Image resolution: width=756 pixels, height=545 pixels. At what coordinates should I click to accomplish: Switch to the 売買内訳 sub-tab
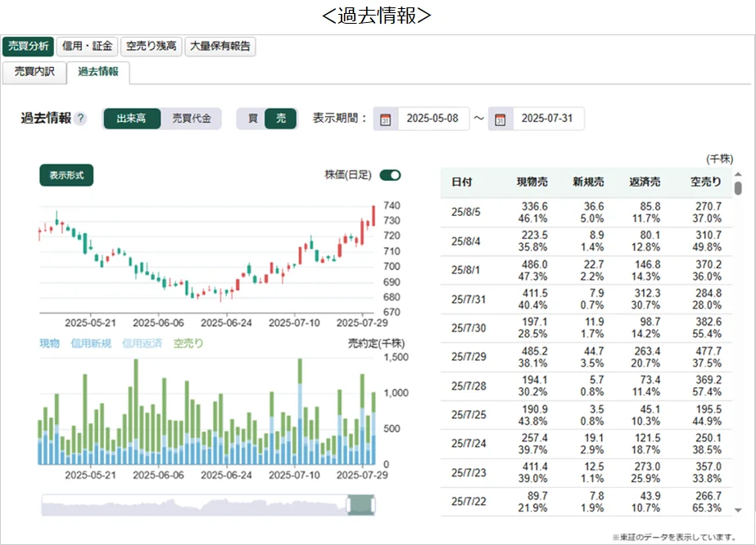(34, 72)
